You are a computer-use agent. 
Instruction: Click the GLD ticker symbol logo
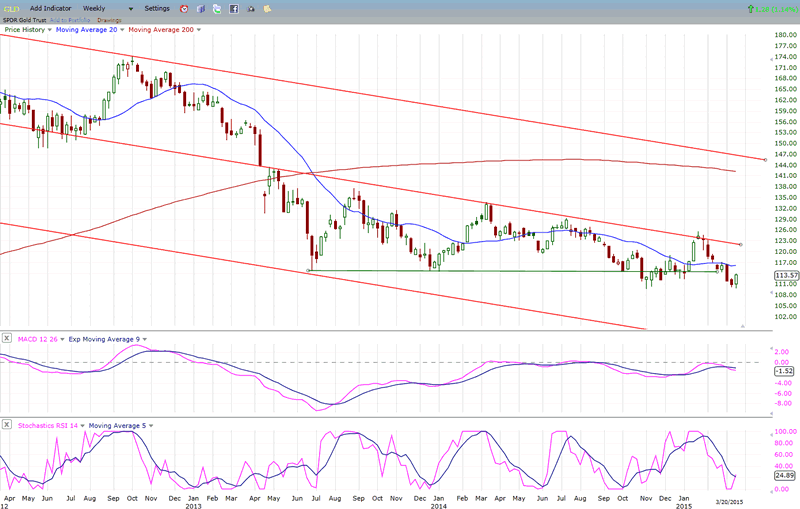point(11,8)
